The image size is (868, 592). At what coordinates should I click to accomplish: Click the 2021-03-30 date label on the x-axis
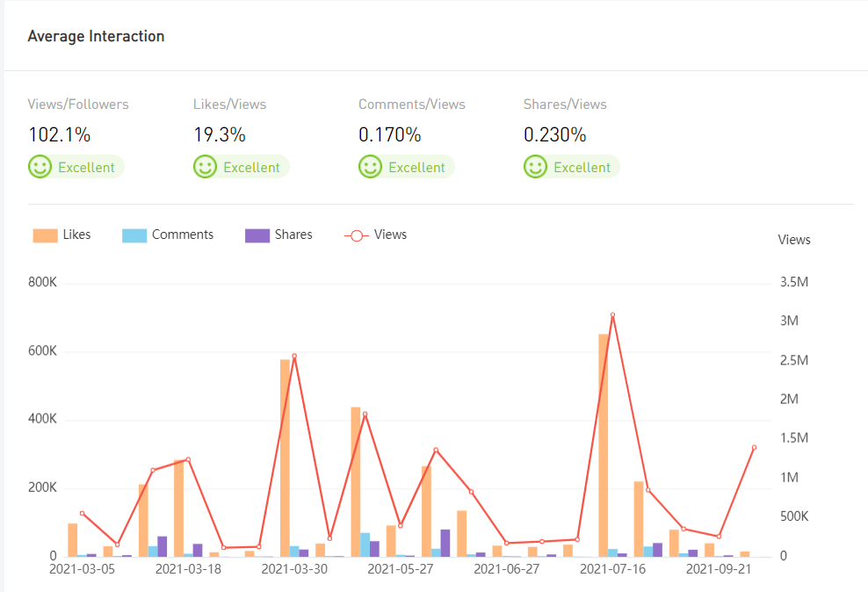pyautogui.click(x=294, y=569)
